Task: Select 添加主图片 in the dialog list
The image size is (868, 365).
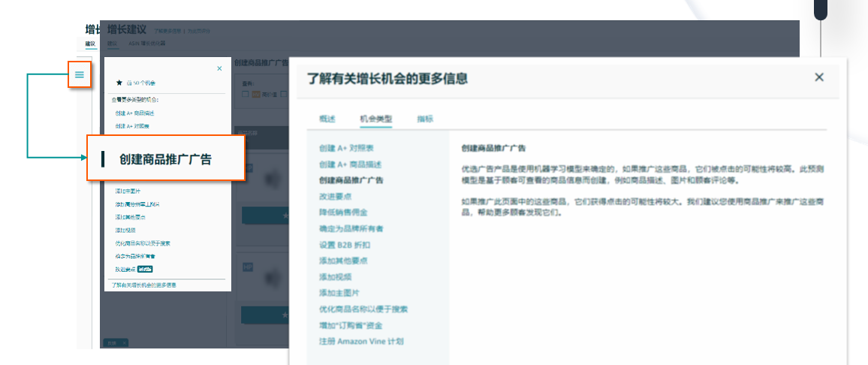Action: (339, 293)
